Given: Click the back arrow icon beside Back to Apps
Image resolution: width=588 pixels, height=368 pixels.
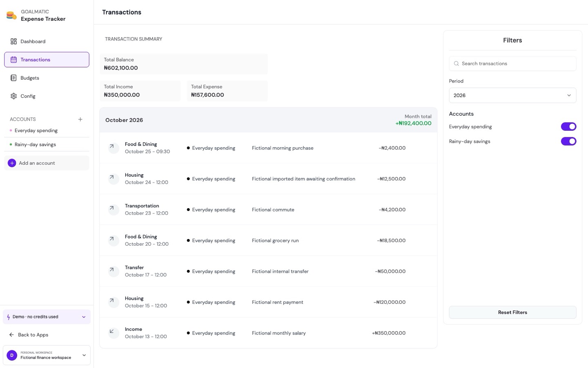Looking at the screenshot, I should click(x=11, y=335).
